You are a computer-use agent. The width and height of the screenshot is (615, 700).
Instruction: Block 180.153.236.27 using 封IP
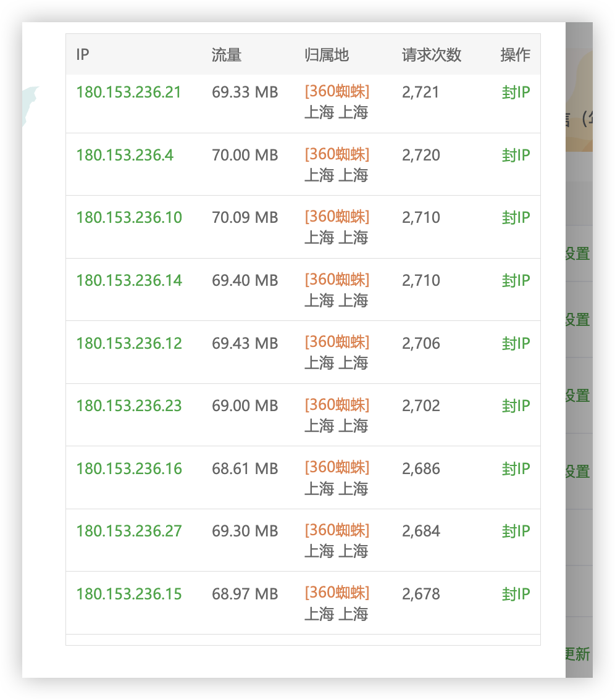click(x=516, y=531)
